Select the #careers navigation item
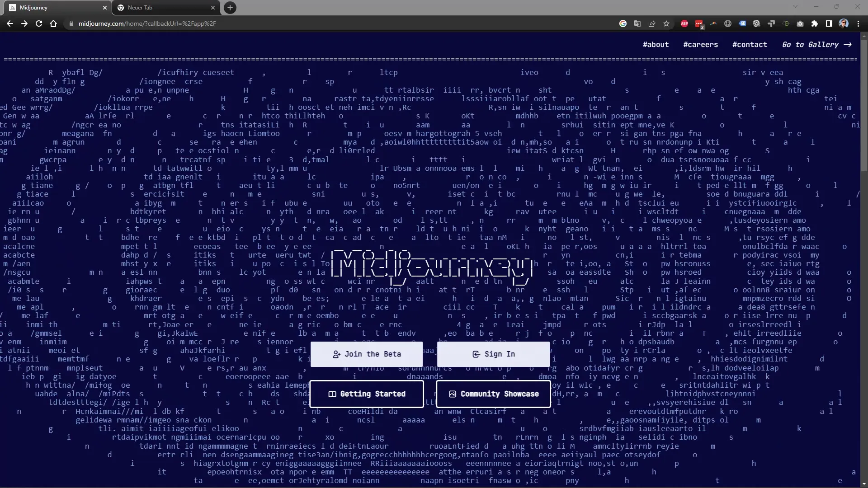Image resolution: width=868 pixels, height=488 pixels. click(701, 44)
